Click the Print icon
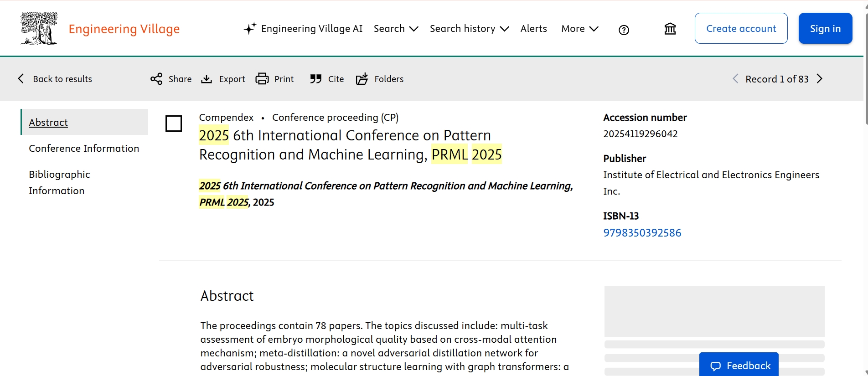The height and width of the screenshot is (376, 868). pos(262,79)
